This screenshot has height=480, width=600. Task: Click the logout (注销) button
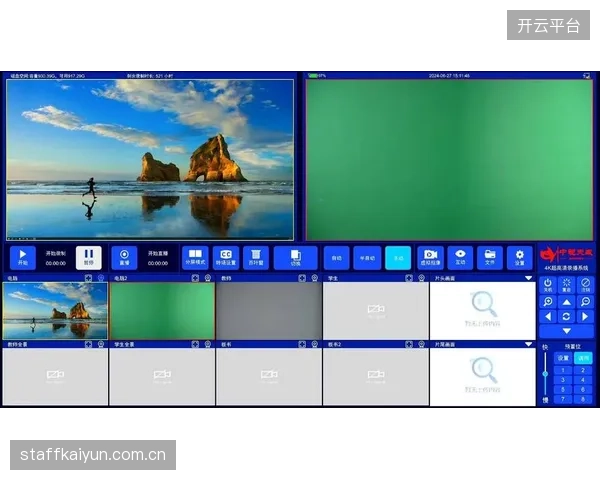[585, 285]
